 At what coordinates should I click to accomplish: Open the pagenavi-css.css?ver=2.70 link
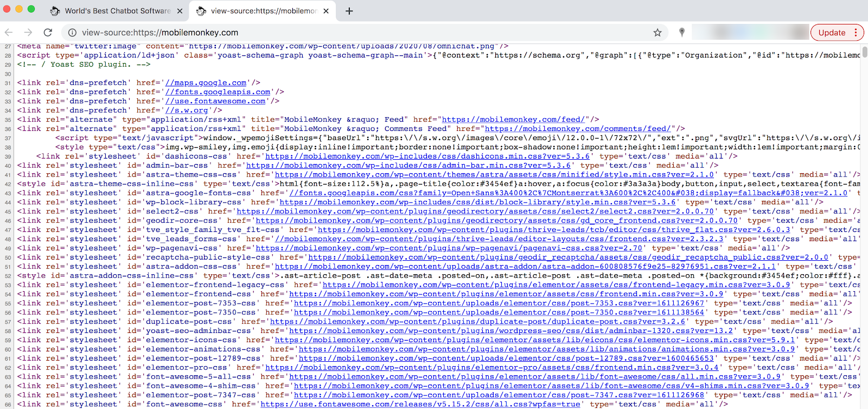tap(449, 248)
